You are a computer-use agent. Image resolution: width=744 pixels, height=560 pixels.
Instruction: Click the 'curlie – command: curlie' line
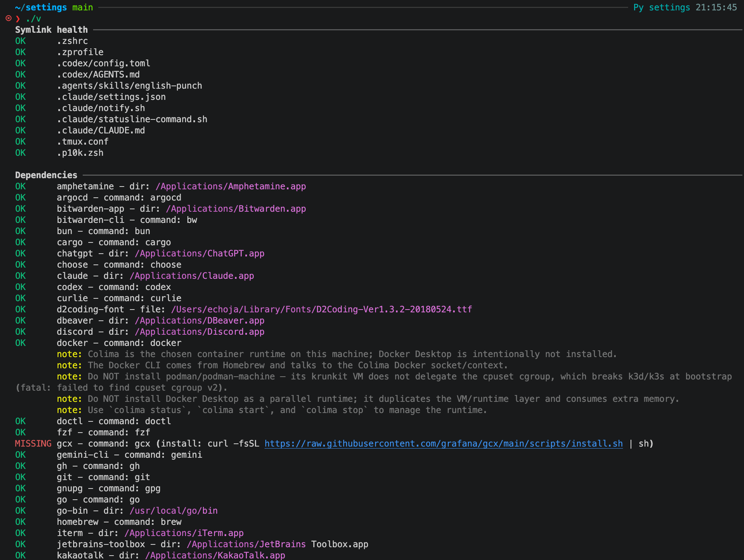pos(119,298)
